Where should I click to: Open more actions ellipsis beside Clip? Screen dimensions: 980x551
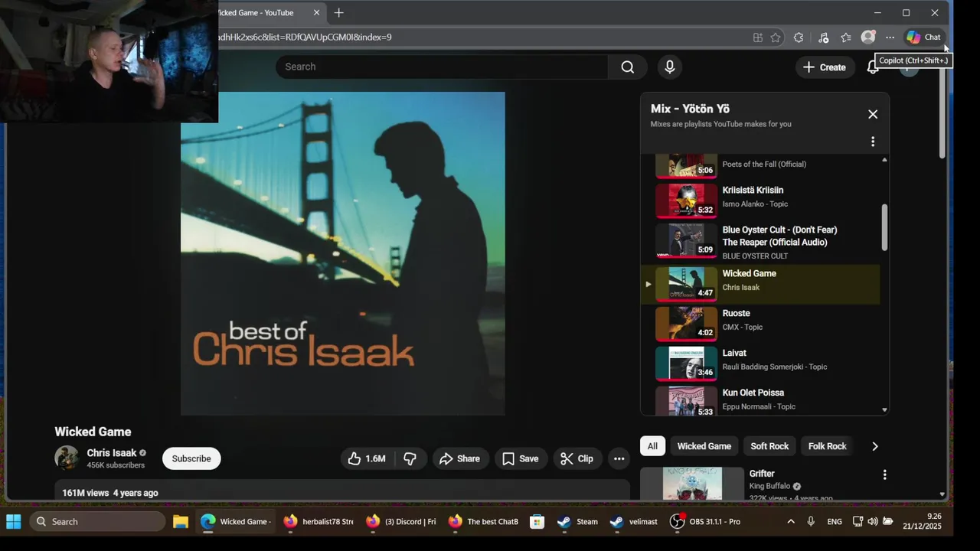pos(619,458)
